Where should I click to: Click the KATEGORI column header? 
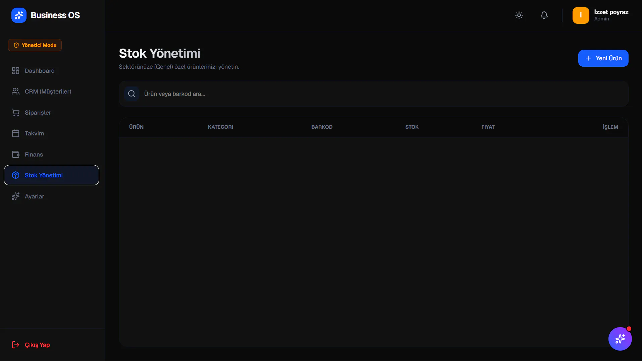(220, 127)
